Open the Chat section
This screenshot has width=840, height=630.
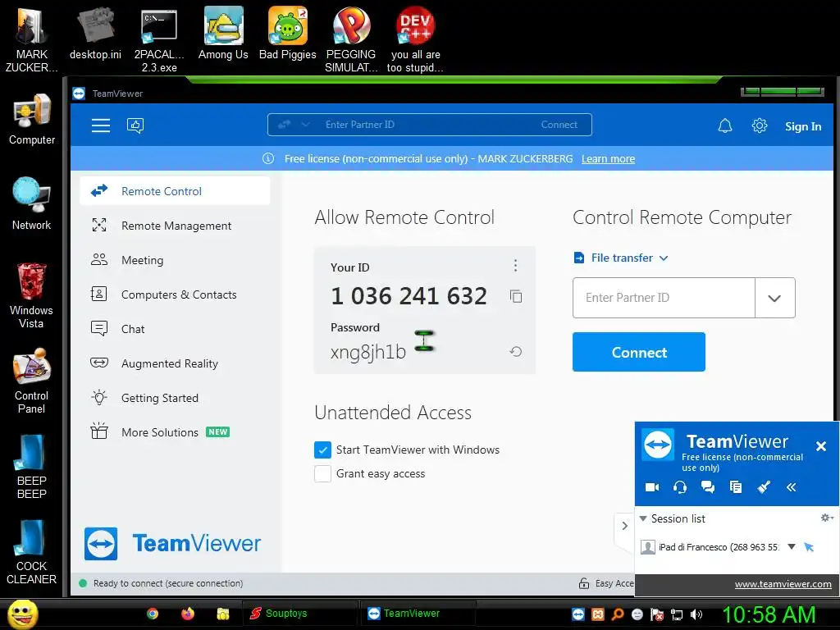coord(175,329)
